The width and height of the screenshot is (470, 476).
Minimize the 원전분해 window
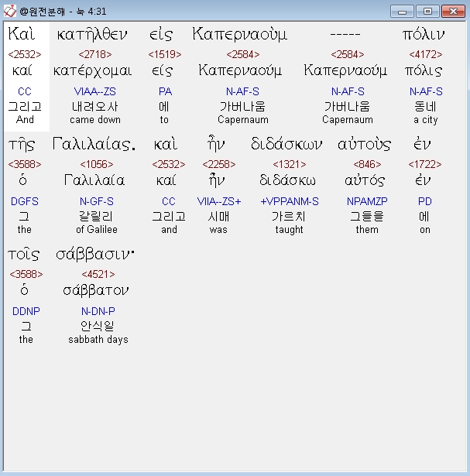402,12
